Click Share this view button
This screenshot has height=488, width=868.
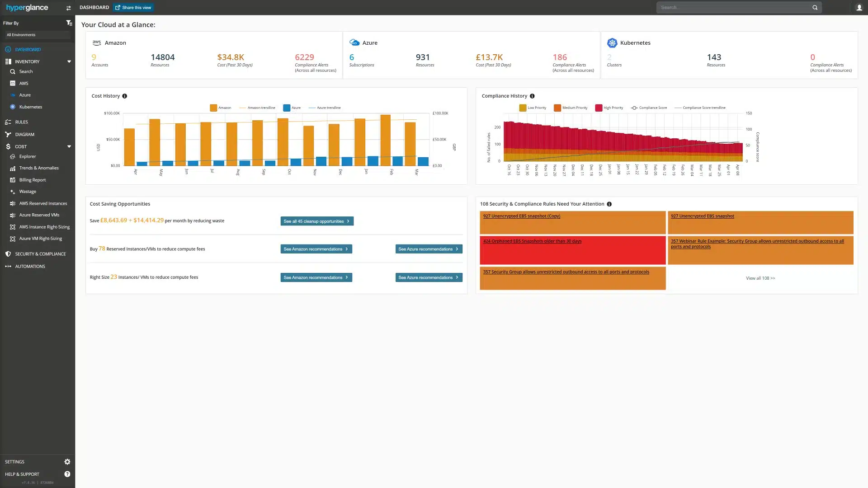133,8
